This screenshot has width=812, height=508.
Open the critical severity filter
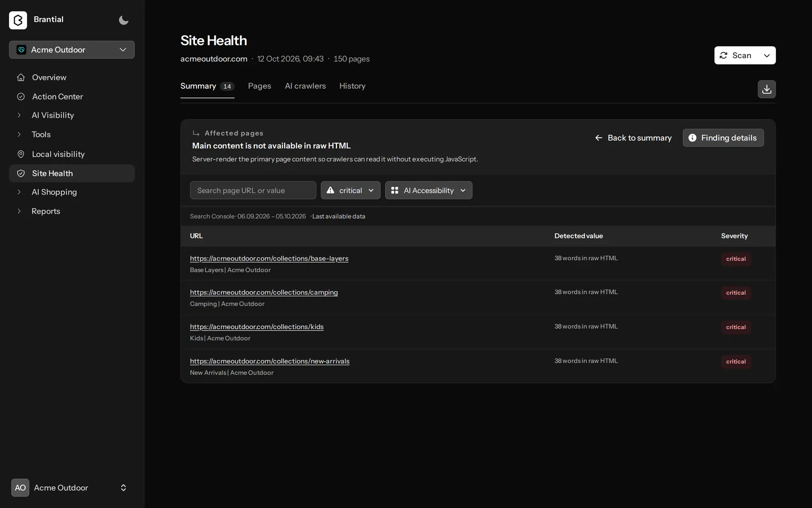pos(351,190)
